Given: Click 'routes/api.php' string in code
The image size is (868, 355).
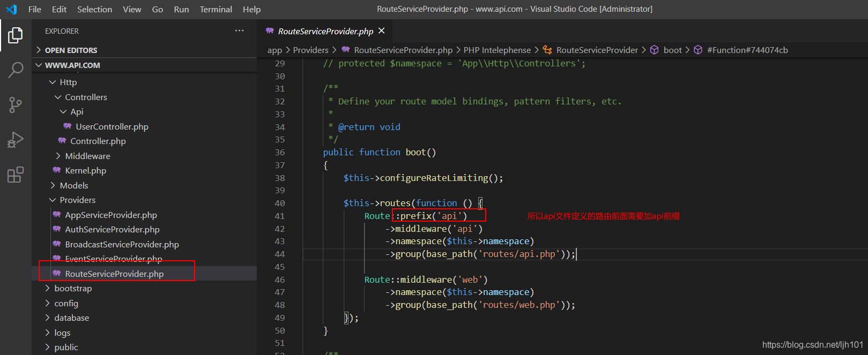Looking at the screenshot, I should tap(519, 254).
